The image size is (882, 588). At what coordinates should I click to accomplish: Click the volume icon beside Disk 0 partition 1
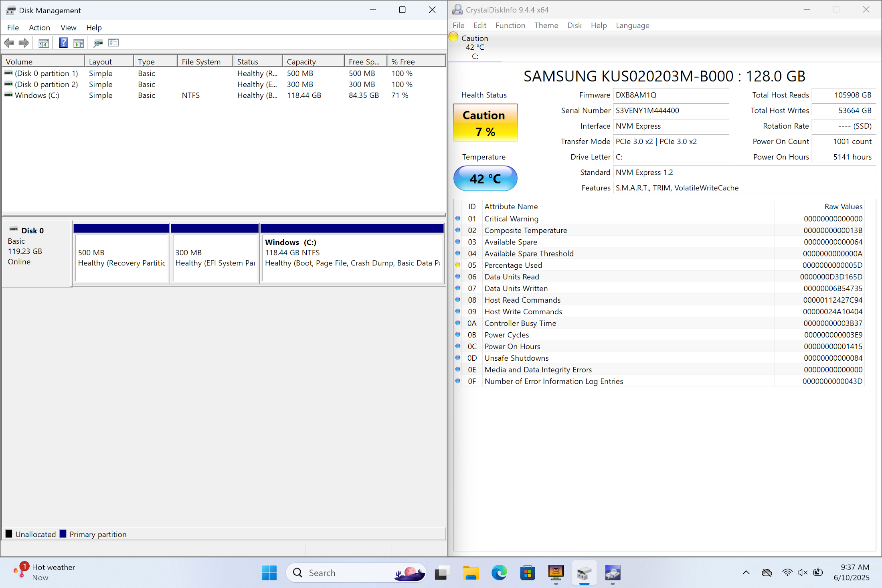click(x=8, y=73)
